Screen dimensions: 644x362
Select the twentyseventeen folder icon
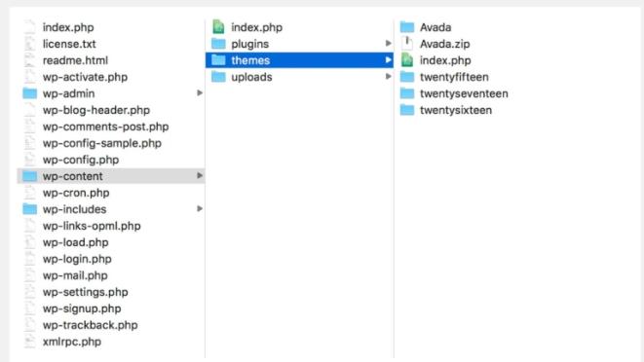coord(407,93)
